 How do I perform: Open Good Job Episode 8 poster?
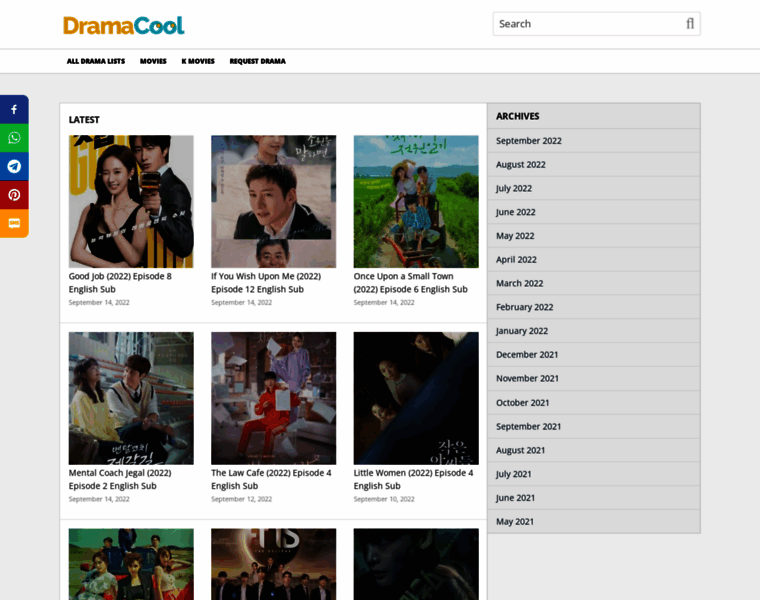(x=131, y=201)
